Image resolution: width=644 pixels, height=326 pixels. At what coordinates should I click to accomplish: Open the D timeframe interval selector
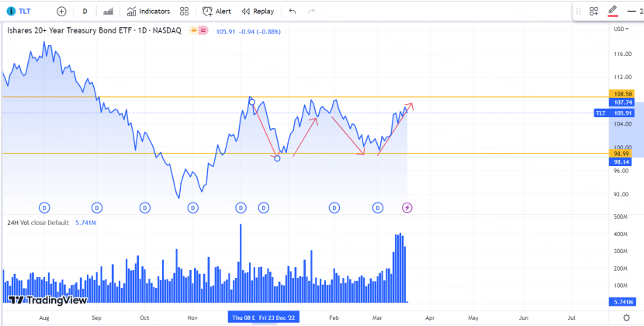(85, 12)
